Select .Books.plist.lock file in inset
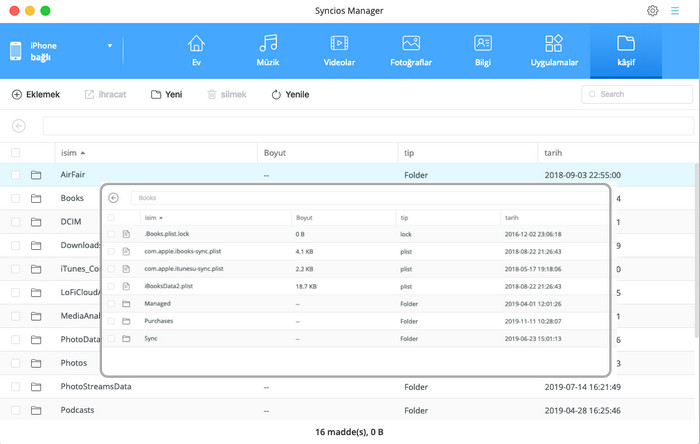 pyautogui.click(x=167, y=234)
